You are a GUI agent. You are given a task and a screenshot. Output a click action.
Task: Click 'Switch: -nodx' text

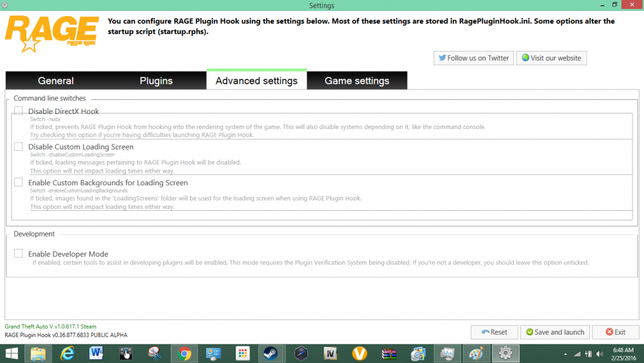coord(45,119)
